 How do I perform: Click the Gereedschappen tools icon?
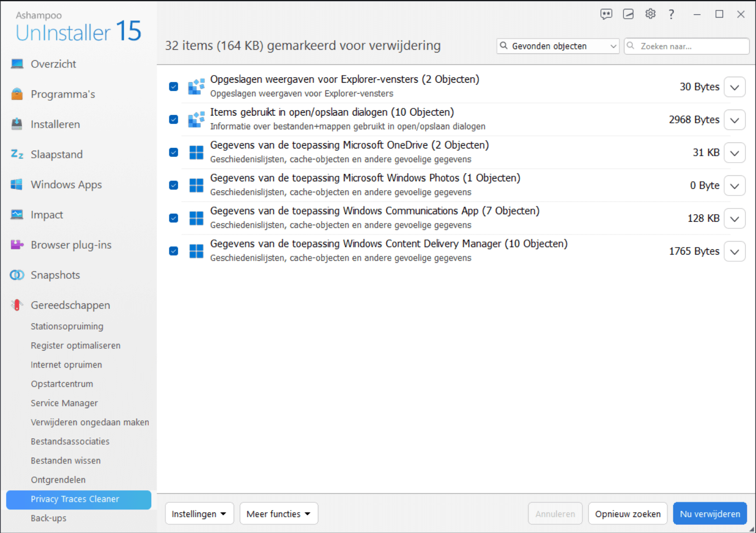[x=17, y=305]
